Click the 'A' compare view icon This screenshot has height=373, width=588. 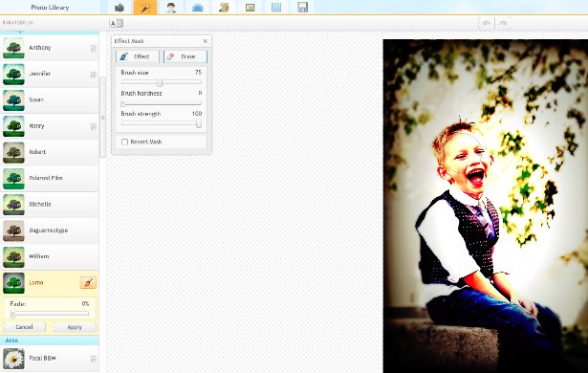point(117,23)
